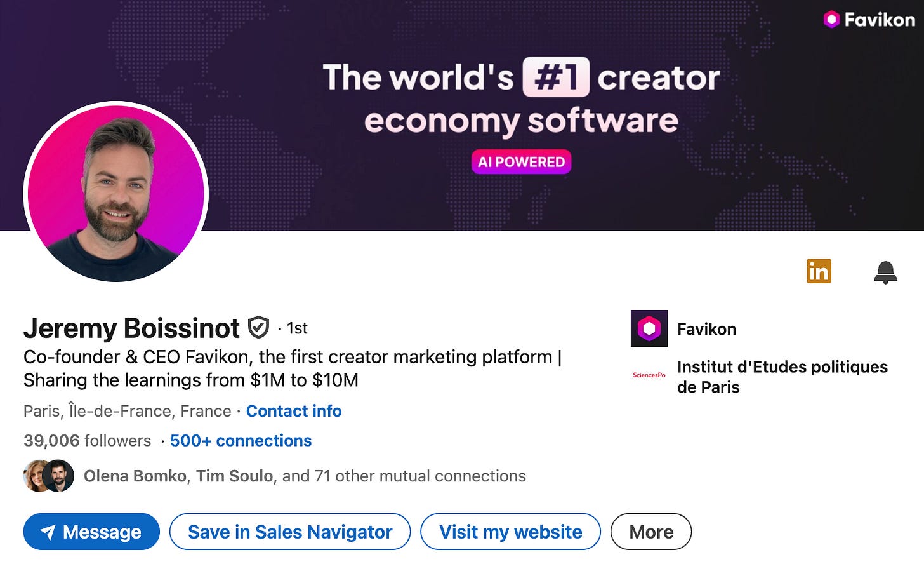This screenshot has width=924, height=578.
Task: Open the More options menu
Action: [650, 532]
